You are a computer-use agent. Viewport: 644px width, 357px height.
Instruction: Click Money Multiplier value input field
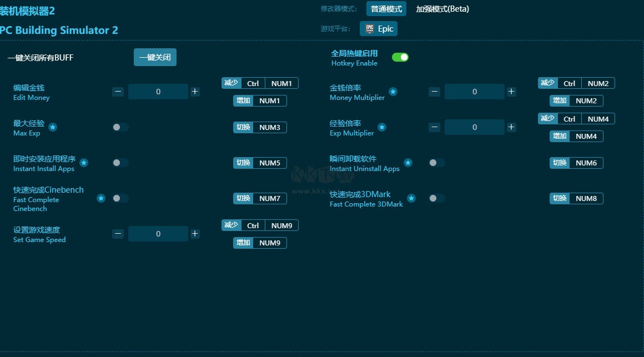(x=474, y=92)
